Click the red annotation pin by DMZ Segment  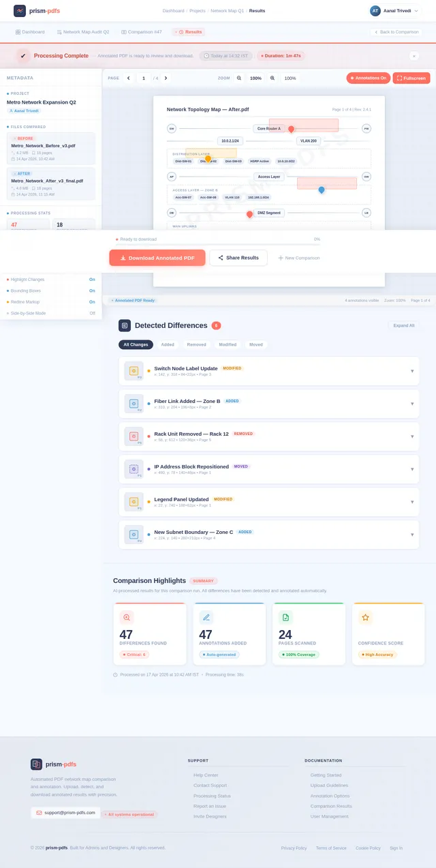point(249,214)
